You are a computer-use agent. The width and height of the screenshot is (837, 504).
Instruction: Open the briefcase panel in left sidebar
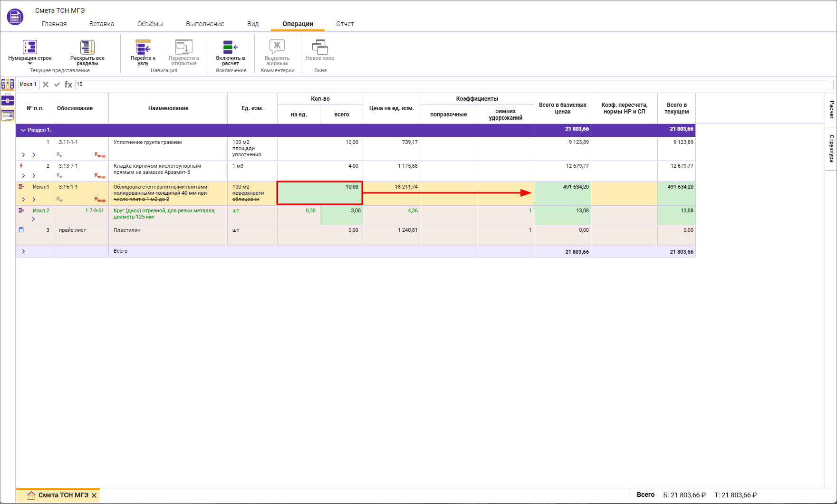point(8,100)
